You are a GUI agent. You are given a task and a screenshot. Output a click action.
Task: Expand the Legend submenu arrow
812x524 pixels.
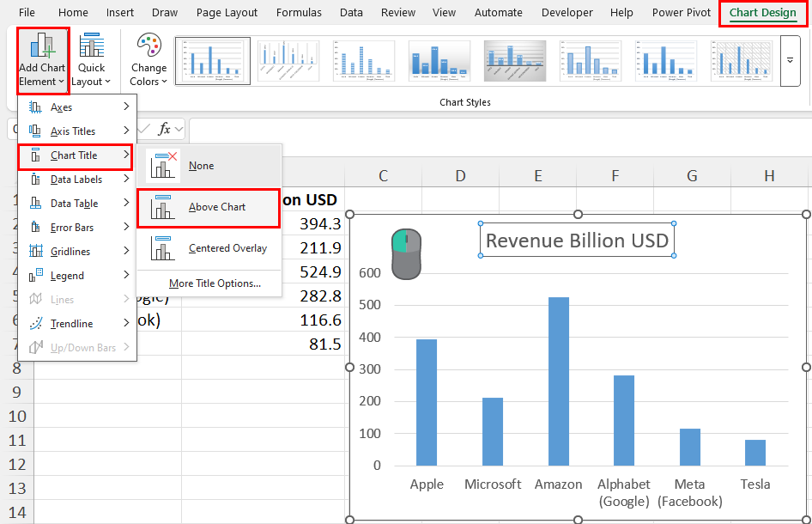[x=126, y=275]
